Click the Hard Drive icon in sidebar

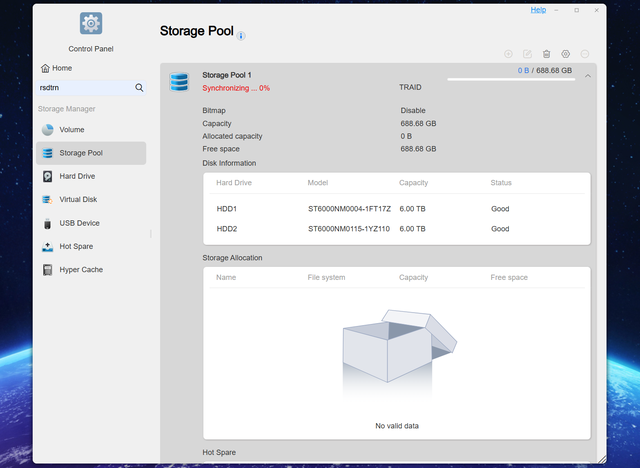(x=47, y=176)
